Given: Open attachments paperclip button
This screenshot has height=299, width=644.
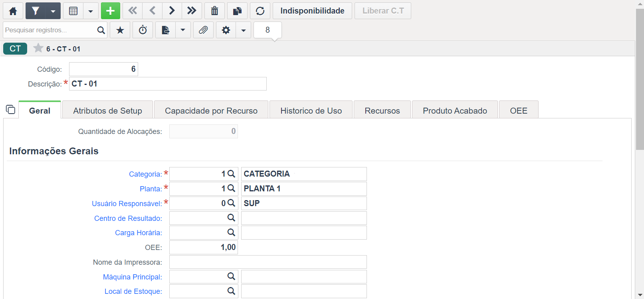Looking at the screenshot, I should coord(203,30).
